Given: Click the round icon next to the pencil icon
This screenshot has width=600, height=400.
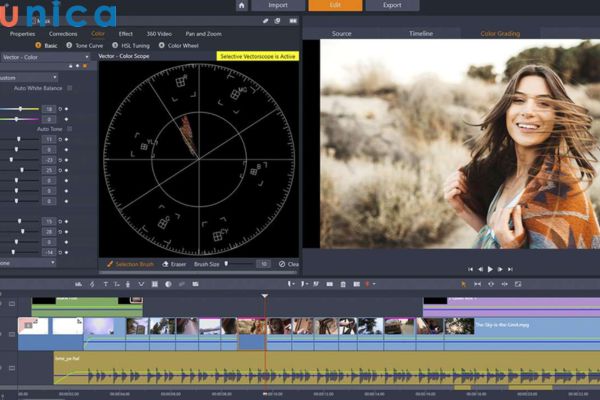Looking at the screenshot, I should click(278, 21).
